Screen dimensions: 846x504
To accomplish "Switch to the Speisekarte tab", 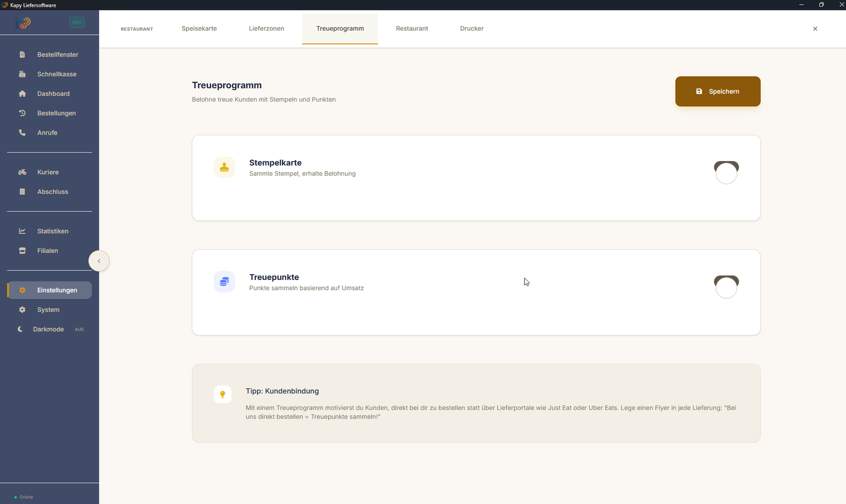I will pos(199,29).
